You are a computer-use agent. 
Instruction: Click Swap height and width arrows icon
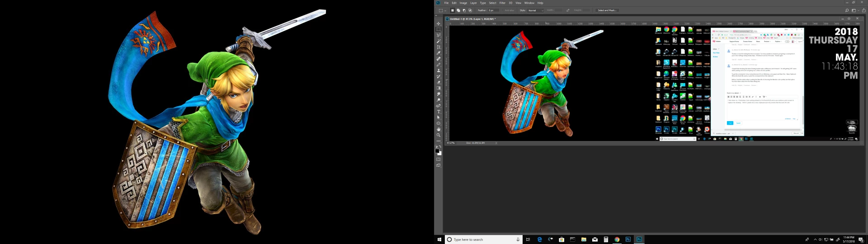coord(568,10)
